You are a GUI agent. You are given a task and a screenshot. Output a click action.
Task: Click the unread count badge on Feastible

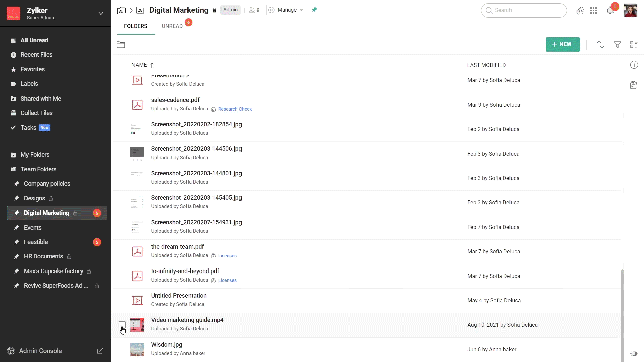pos(97,242)
